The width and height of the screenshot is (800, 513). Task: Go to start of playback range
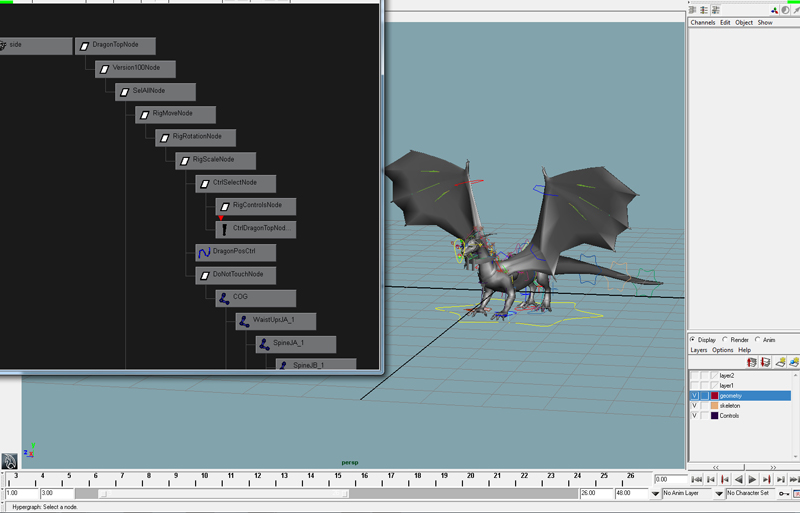[696, 480]
